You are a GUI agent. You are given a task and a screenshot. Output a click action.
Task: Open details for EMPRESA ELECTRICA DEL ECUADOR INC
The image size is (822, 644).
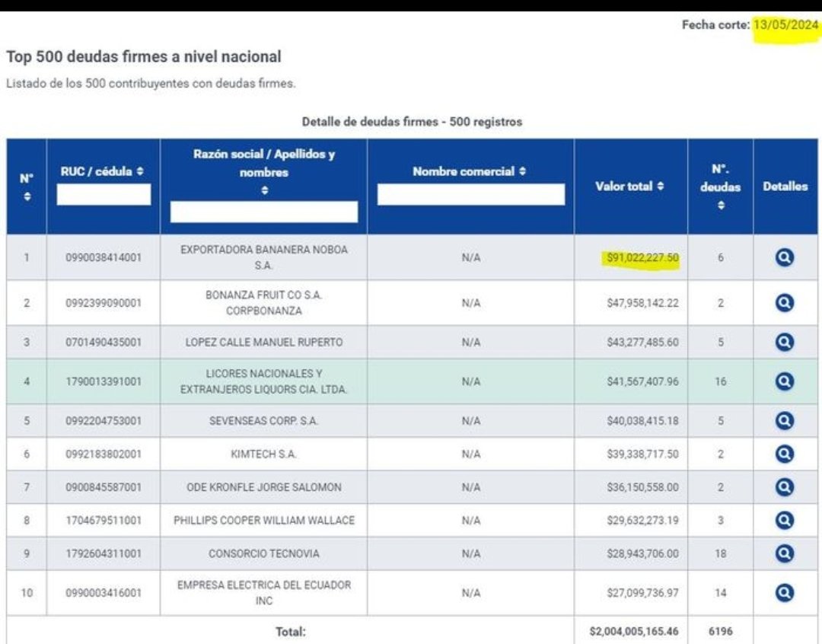tap(784, 593)
